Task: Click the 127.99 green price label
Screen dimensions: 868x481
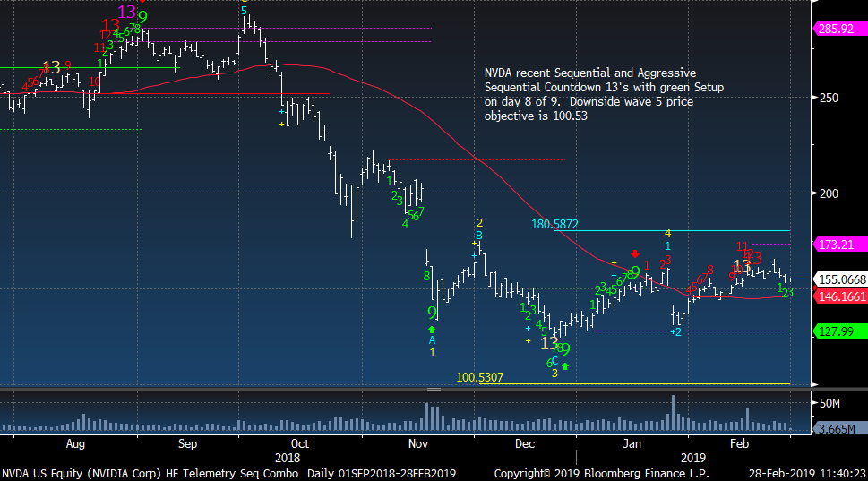Action: click(x=838, y=331)
